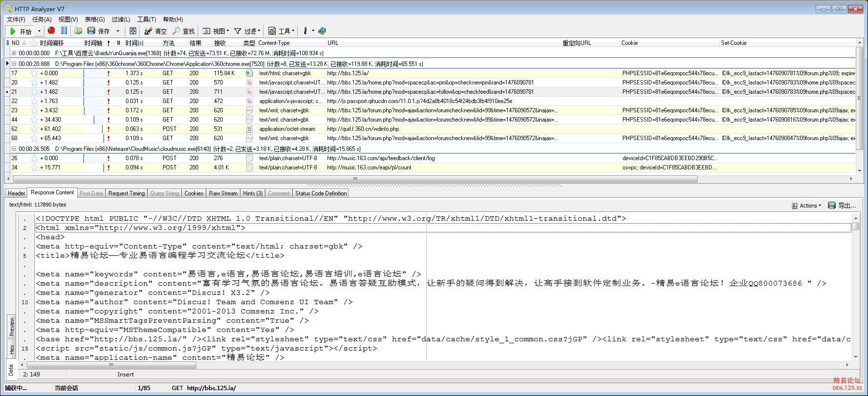
Task: Click the request list horizontal scrollbar thumb
Action: (x=355, y=179)
